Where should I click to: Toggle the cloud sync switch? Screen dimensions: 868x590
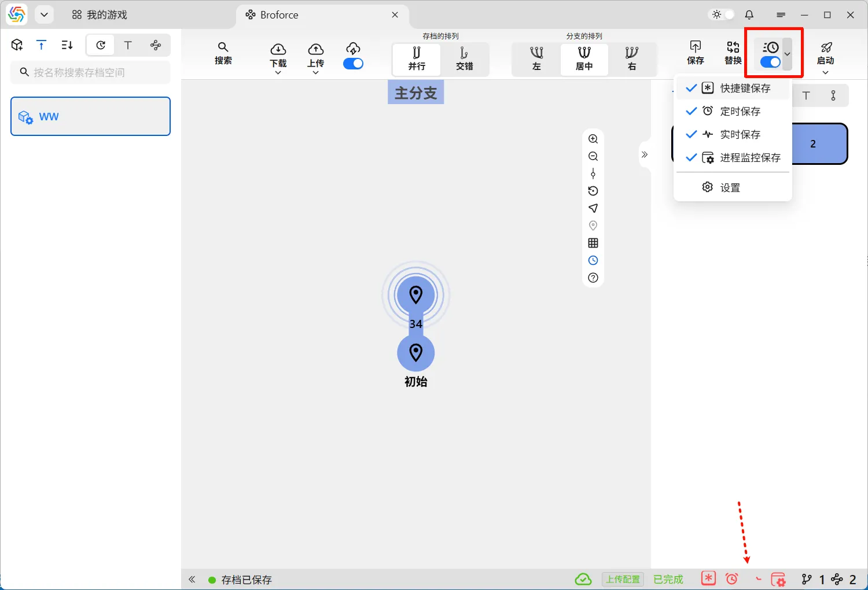353,64
